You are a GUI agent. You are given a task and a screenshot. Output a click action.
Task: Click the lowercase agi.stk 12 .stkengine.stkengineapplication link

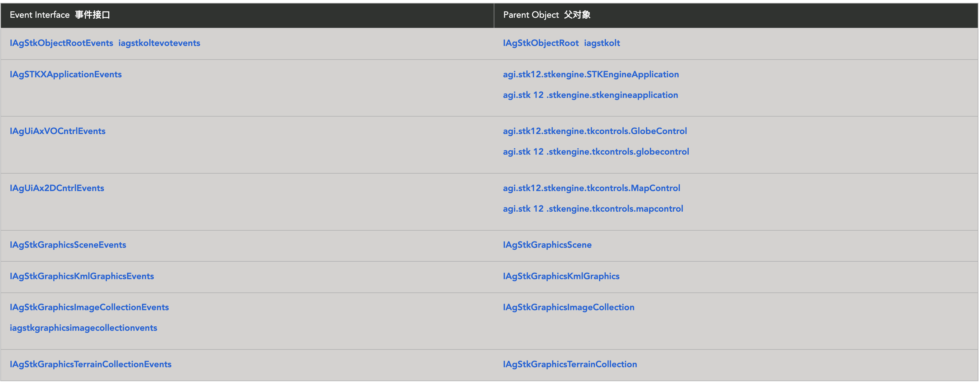click(590, 95)
